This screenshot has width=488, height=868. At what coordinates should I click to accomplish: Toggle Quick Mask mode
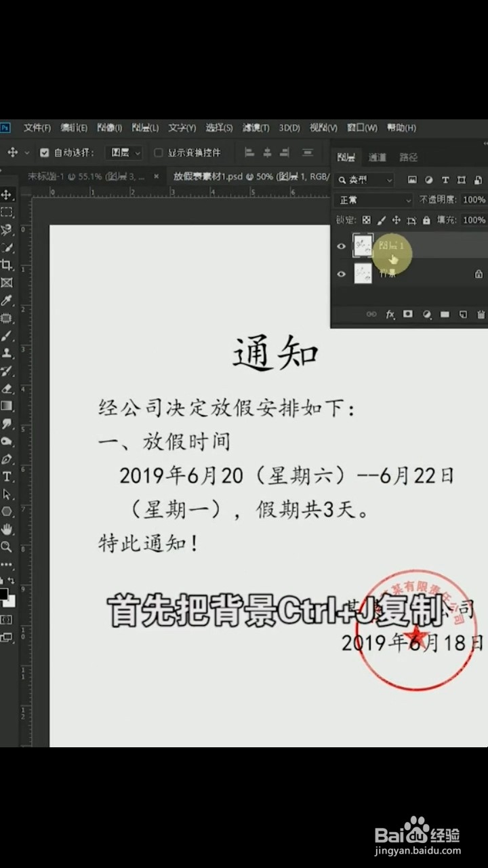point(7,620)
